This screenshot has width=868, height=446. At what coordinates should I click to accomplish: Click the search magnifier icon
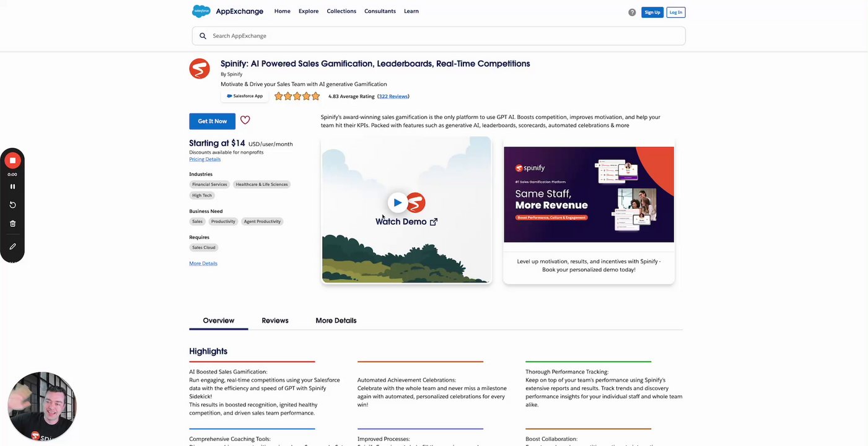coord(203,36)
